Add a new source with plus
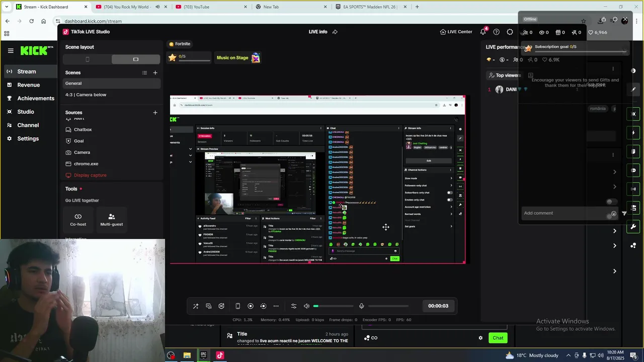The image size is (644, 362). click(155, 113)
